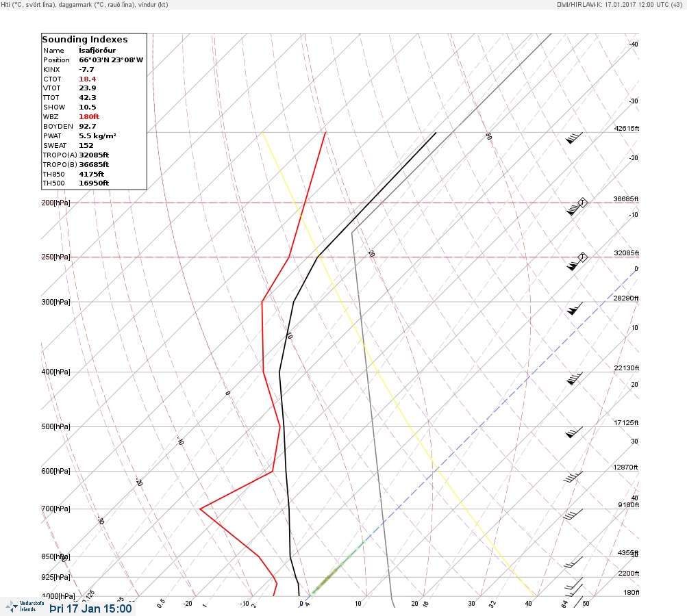
Task: Click the SHOW value 10.5
Action: pyautogui.click(x=87, y=107)
